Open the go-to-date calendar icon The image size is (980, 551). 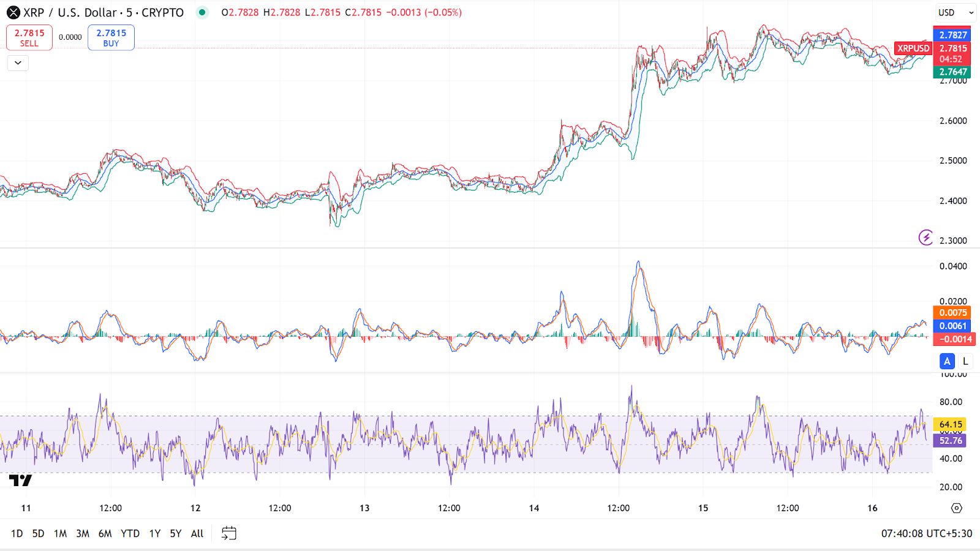point(229,533)
